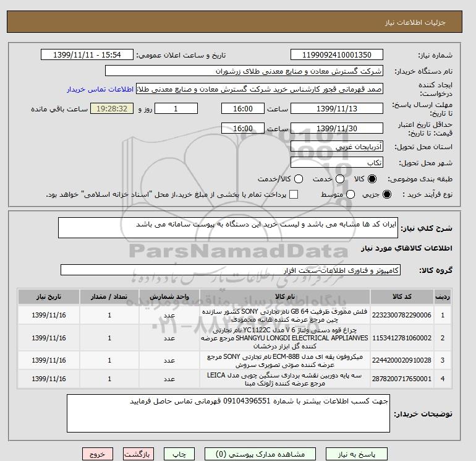Click the واحد شمارش column header
Viewport: 476px width, 461px height.
pos(169,296)
